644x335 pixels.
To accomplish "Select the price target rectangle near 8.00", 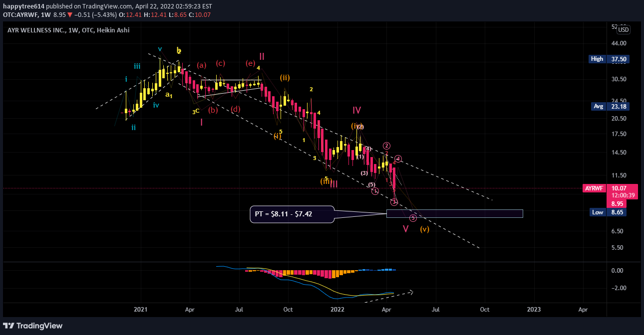I will (x=454, y=214).
